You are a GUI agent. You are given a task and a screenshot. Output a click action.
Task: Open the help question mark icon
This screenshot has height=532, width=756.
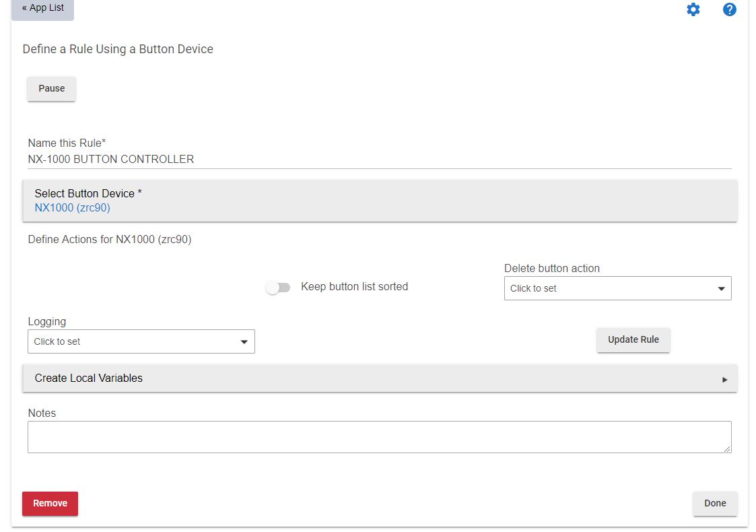click(x=730, y=9)
